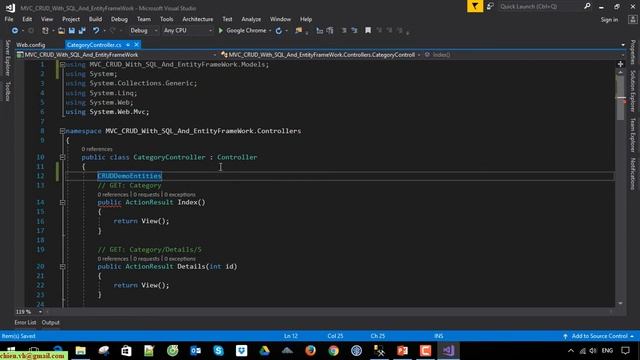Screen dimensions: 640x360
Task: Open Outlook from the taskbar
Action: point(196,351)
